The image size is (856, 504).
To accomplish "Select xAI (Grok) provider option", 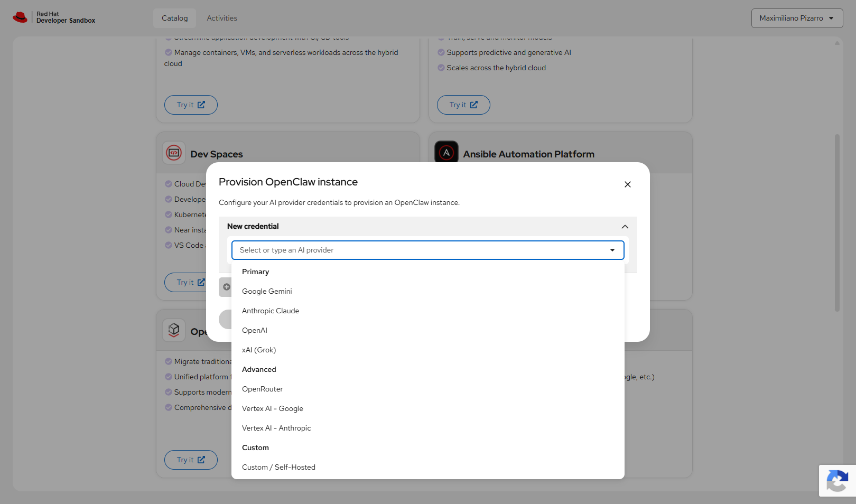I will [428, 350].
